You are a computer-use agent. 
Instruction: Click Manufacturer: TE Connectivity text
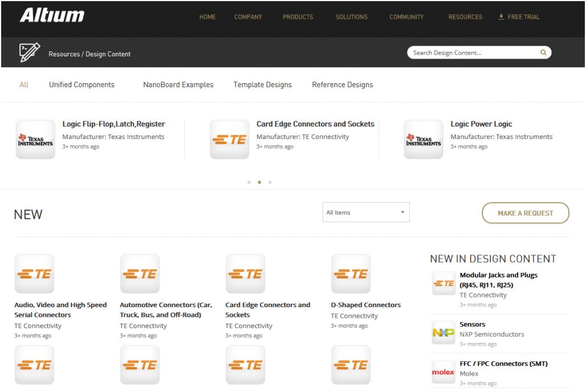pyautogui.click(x=303, y=137)
